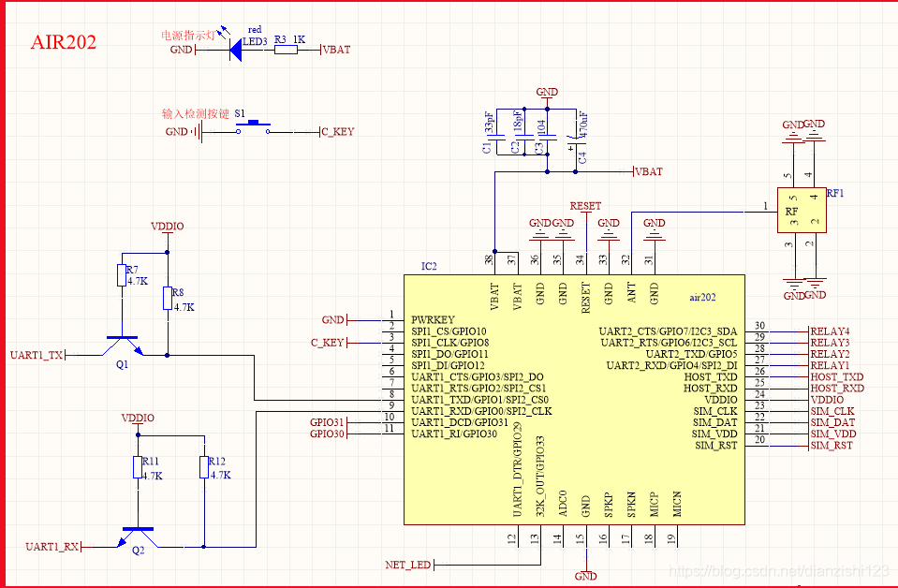Click the ANT pin name inside IC2
This screenshot has height=588, width=898.
coord(632,293)
